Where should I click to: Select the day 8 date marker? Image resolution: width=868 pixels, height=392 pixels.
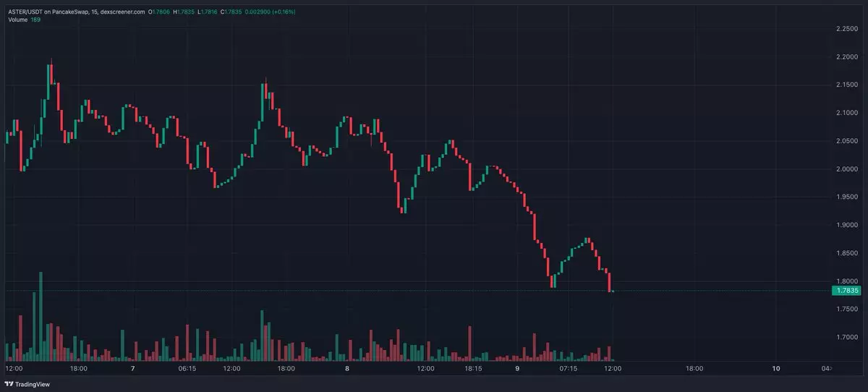pos(347,368)
